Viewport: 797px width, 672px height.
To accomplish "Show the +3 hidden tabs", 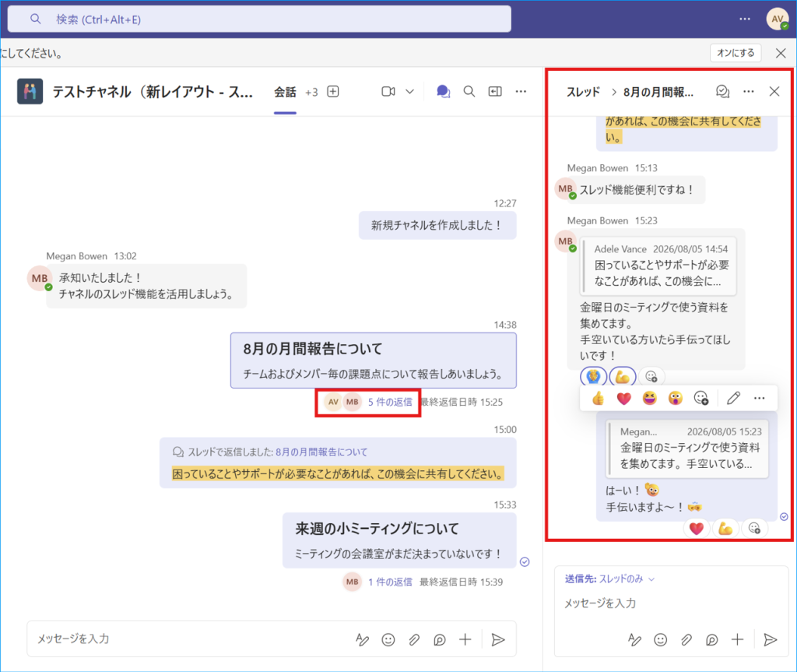I will point(311,92).
